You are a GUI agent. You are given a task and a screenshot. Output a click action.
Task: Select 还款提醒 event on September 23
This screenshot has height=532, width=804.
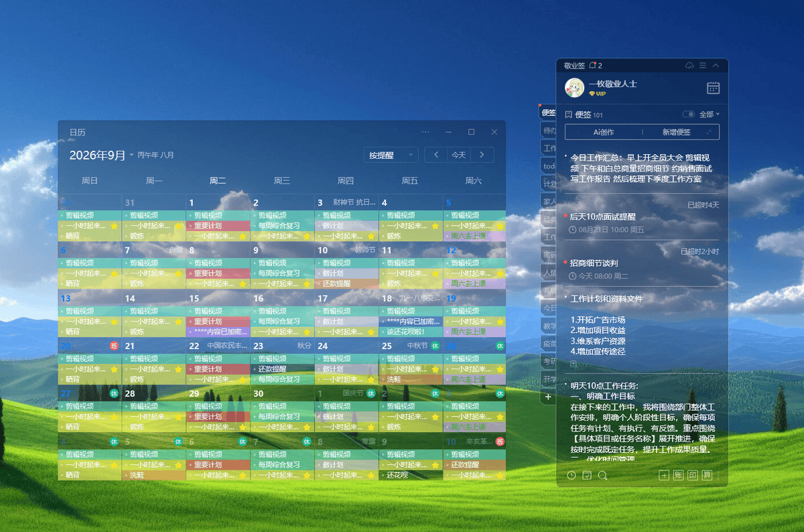[283, 369]
